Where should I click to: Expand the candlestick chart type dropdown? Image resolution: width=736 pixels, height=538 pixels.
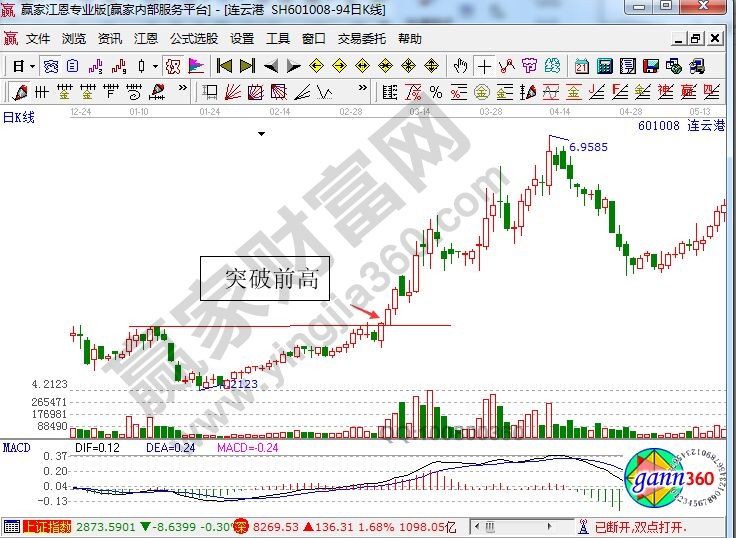[154, 66]
